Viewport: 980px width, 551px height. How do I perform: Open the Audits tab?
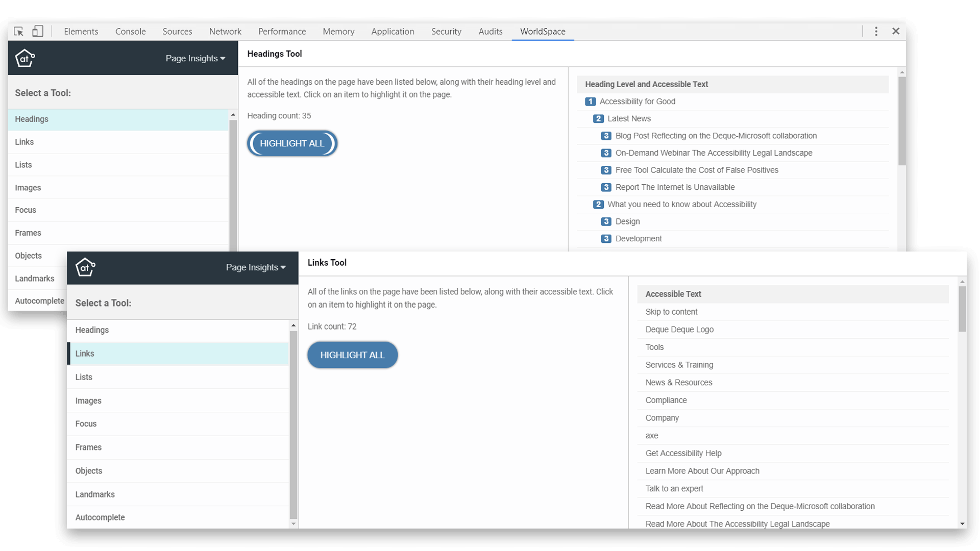(491, 32)
